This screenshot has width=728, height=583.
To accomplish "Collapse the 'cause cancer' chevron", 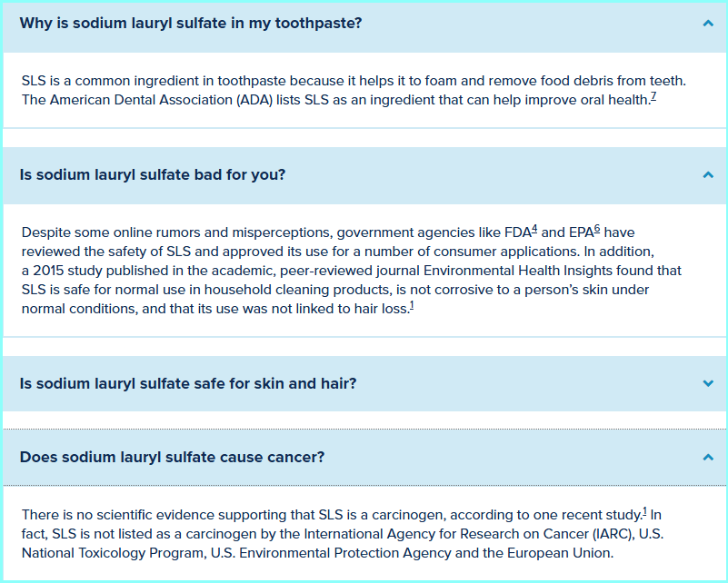I will (708, 458).
